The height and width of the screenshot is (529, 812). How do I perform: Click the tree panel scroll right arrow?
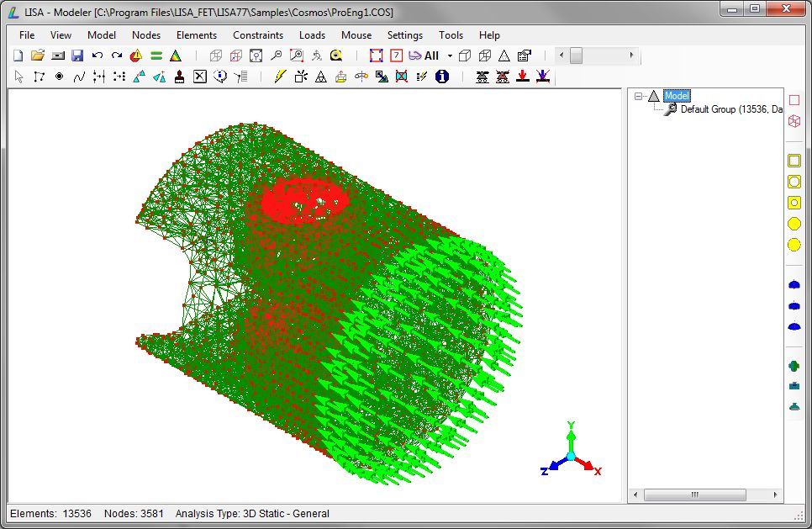pyautogui.click(x=775, y=495)
